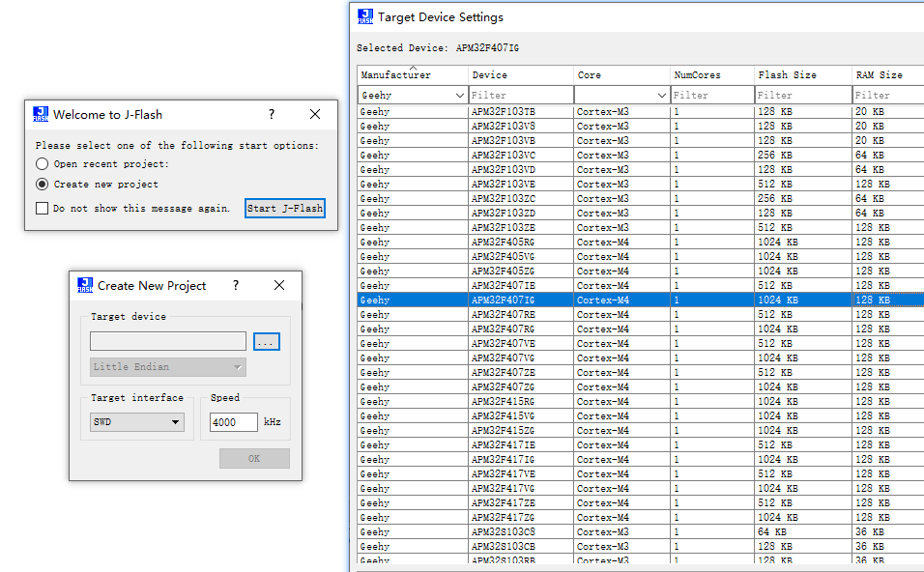
Task: Enable Do not show this message again
Action: tap(42, 208)
